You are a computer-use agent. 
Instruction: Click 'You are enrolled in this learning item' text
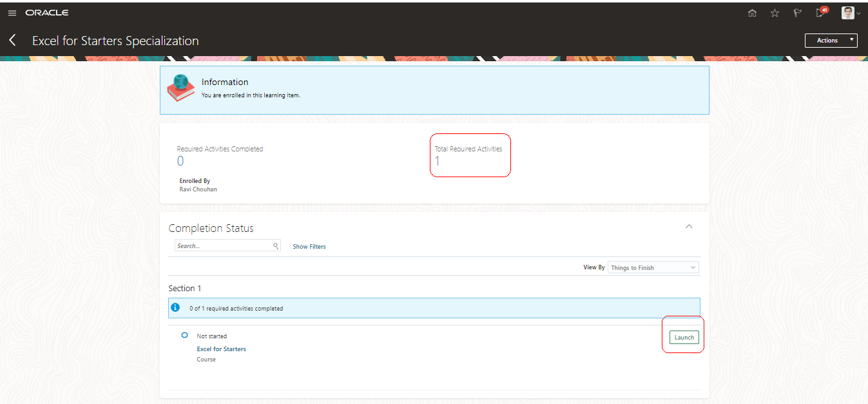point(251,95)
